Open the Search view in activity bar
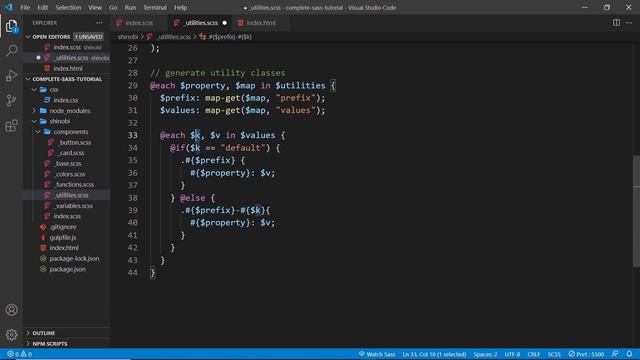This screenshot has width=640, height=360. (11, 51)
